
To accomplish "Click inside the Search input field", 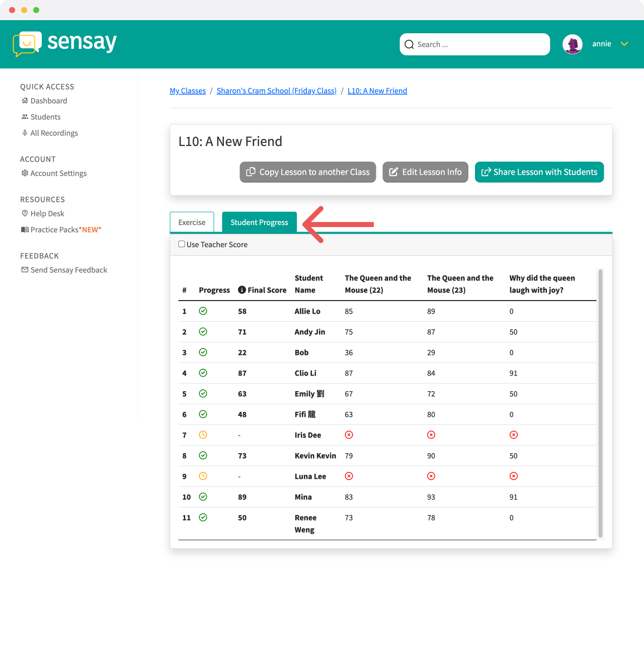I will pyautogui.click(x=475, y=44).
